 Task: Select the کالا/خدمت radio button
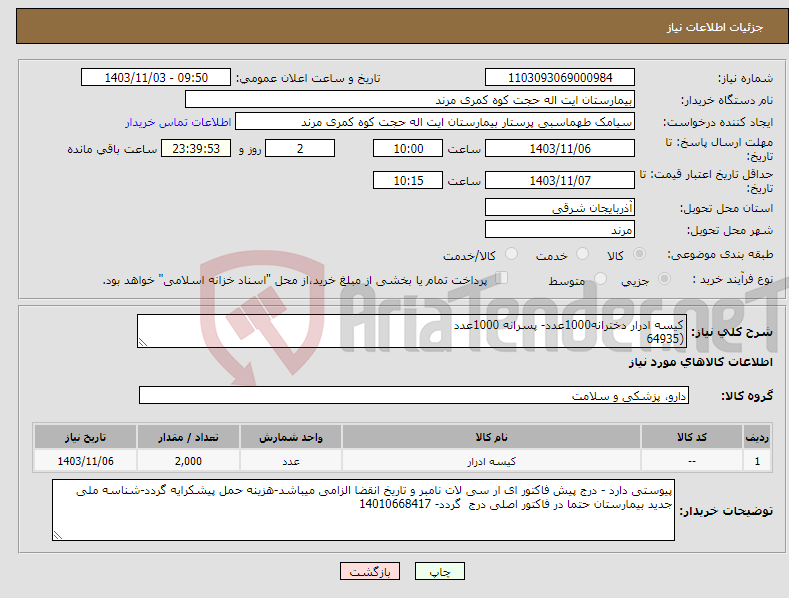[x=511, y=254]
